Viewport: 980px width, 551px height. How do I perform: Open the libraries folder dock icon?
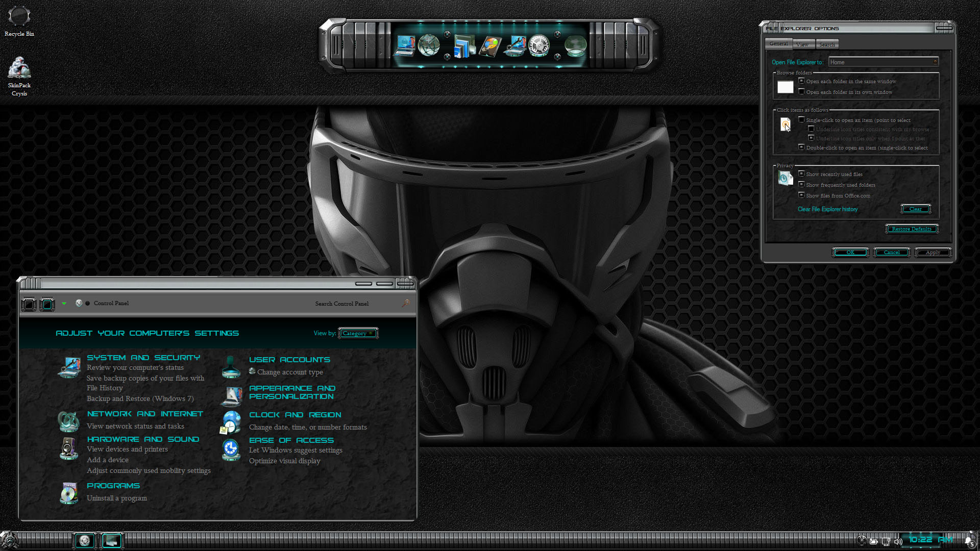tap(463, 46)
